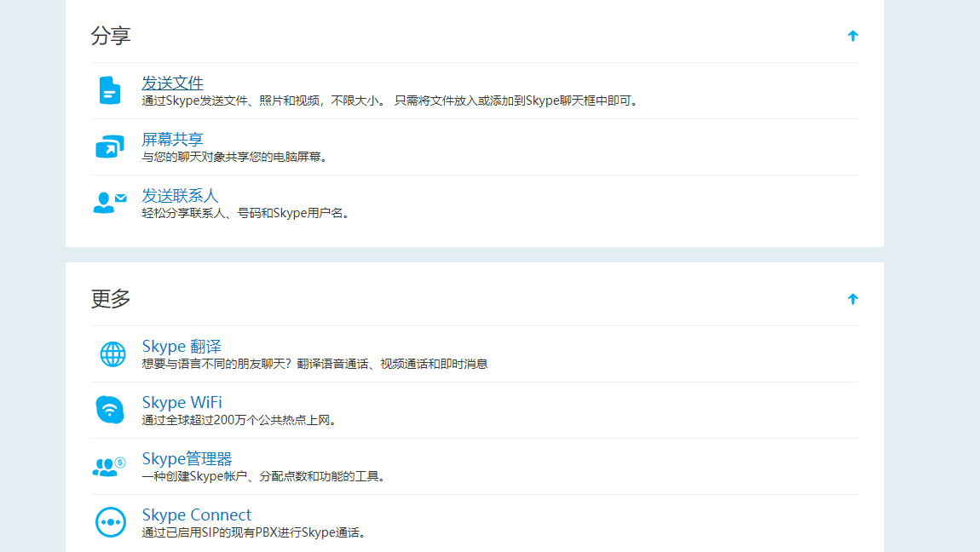Viewport: 980px width, 552px height.
Task: Collapse the 更多 section with up arrow
Action: 852,299
